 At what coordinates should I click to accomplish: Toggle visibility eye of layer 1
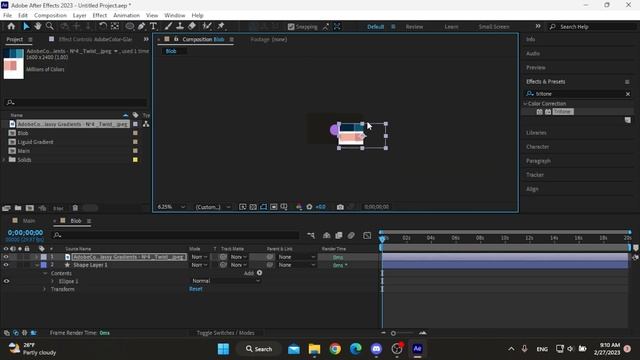pos(6,257)
